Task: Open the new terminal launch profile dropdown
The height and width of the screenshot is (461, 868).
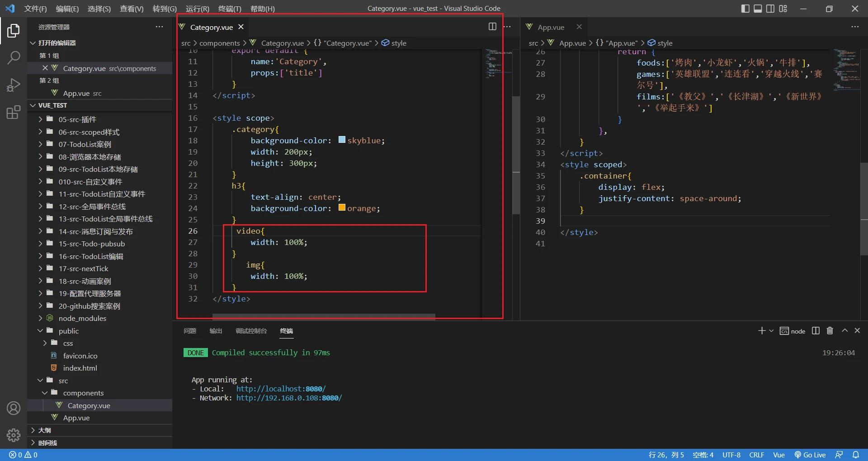Action: coord(771,331)
